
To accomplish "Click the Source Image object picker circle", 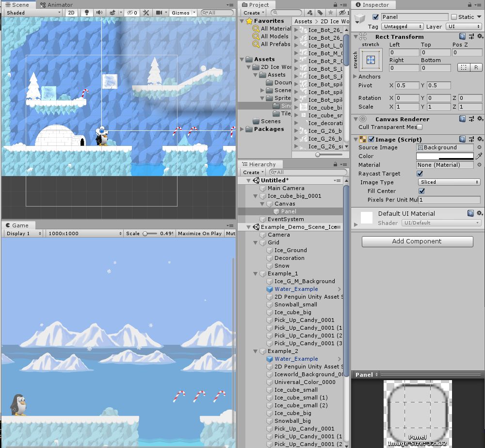I will [479, 147].
